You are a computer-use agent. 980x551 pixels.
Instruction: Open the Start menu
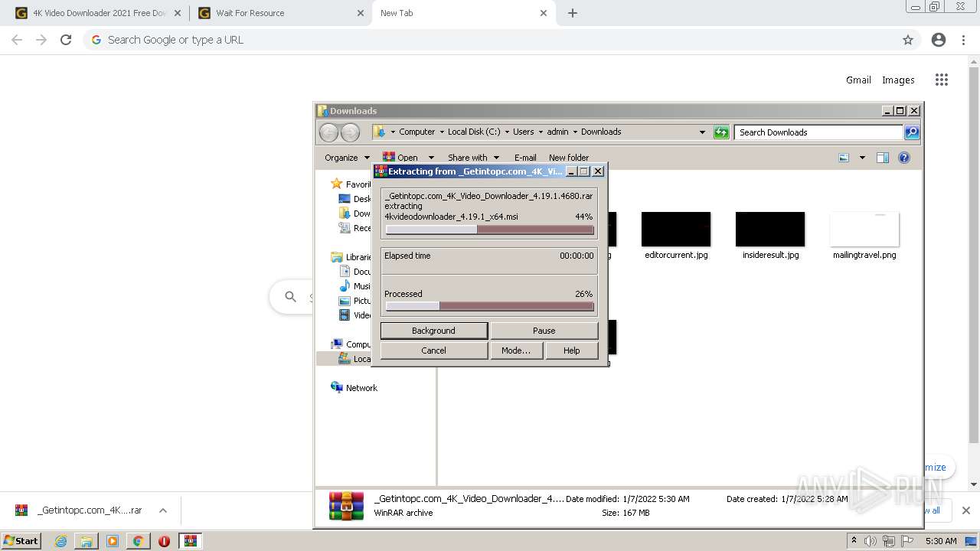[21, 541]
